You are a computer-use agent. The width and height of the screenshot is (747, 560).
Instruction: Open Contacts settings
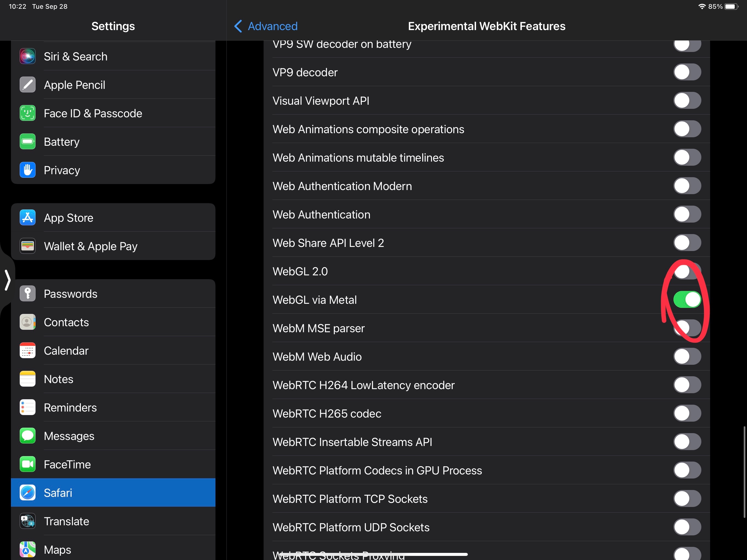coord(113,322)
